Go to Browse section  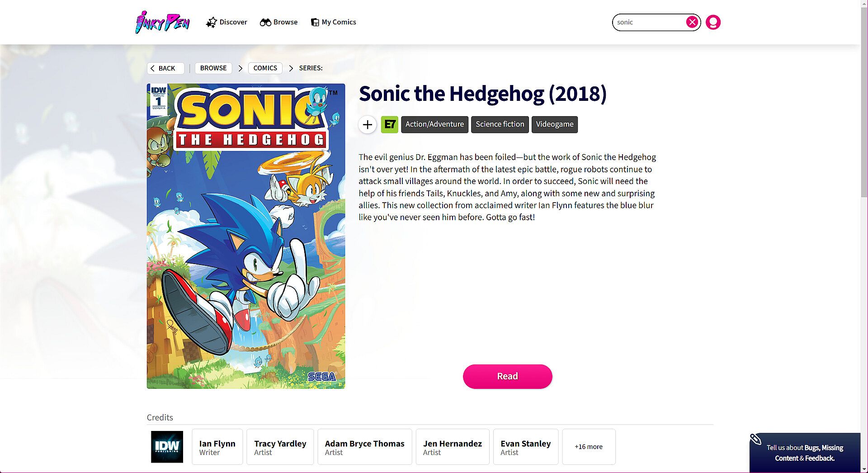[278, 22]
